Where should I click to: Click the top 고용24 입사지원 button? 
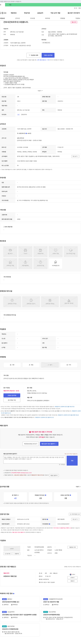tap(48, 55)
